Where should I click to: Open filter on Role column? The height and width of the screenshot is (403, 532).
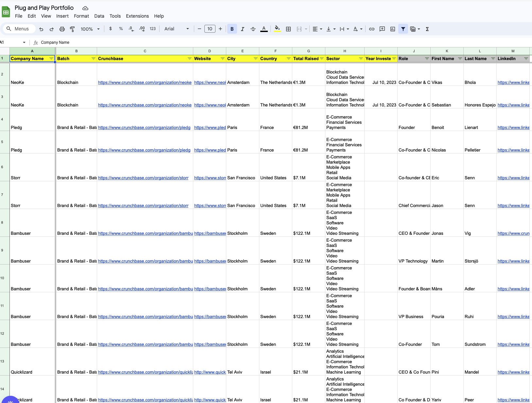tap(427, 58)
